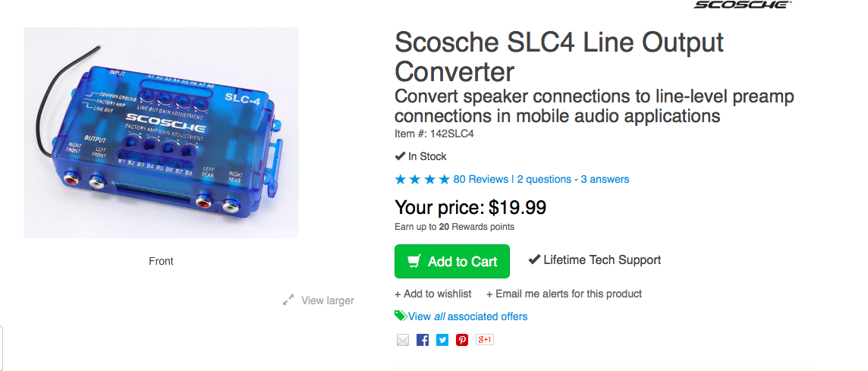Viewport: 868px width, 371px height.
Task: Click the Scosche SLC4 product photo
Action: point(161,133)
